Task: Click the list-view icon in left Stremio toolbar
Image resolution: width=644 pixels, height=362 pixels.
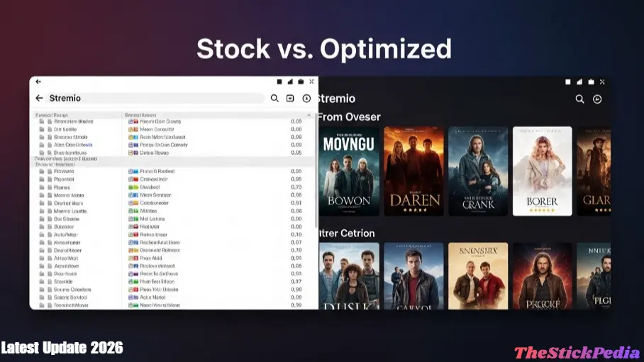Action: pos(290,98)
